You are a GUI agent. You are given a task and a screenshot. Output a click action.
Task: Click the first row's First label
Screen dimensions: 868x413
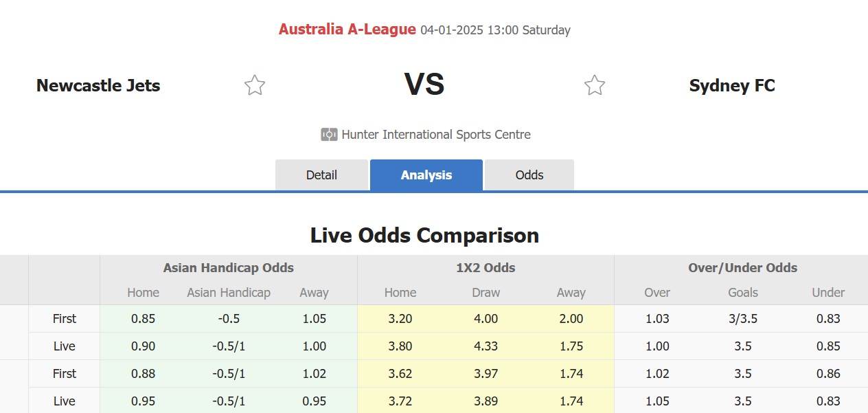pos(64,318)
